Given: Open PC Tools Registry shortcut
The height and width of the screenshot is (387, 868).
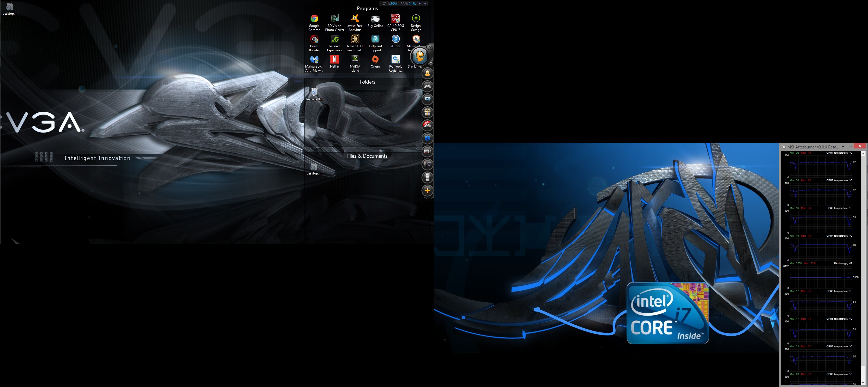Looking at the screenshot, I should [395, 64].
